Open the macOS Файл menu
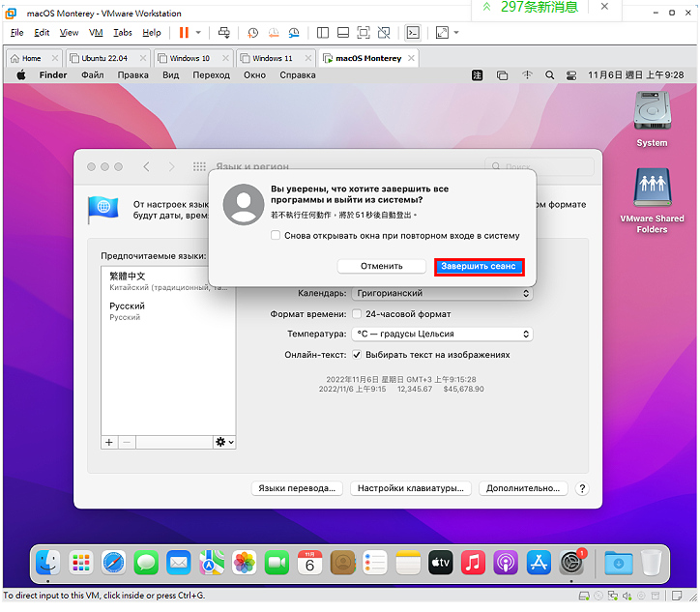Screen dimensions: 700x612 [x=93, y=75]
